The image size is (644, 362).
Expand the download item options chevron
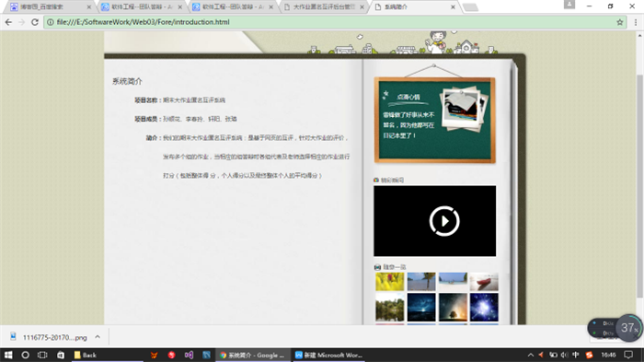point(98,337)
